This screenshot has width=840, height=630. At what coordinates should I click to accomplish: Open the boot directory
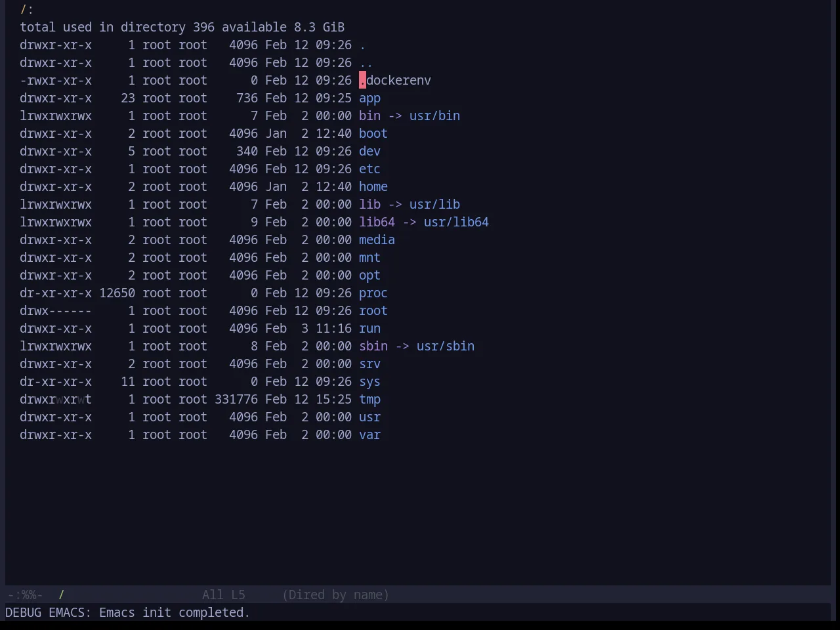[373, 134]
